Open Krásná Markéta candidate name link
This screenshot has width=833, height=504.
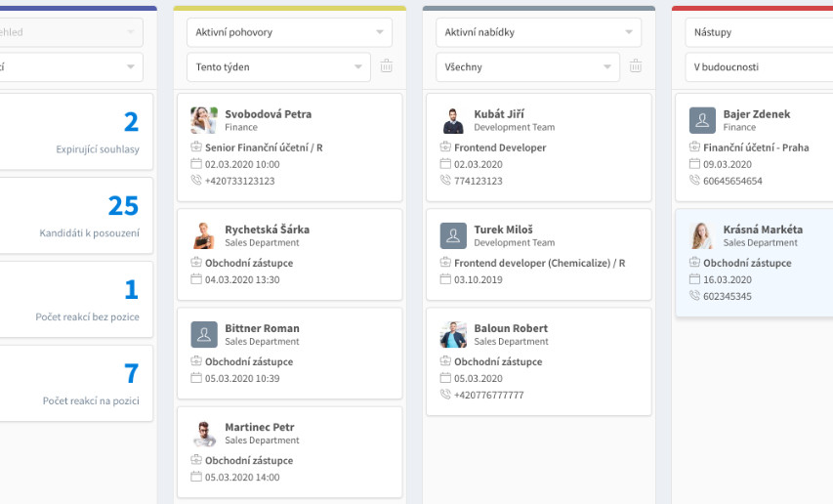(x=763, y=230)
